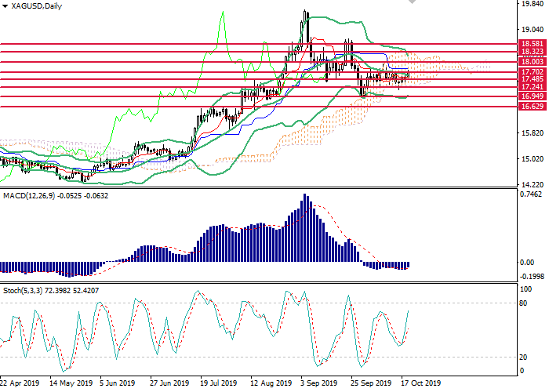Click the Stoch(5,3,3) indicator label
Screen dimensions: 549x392
click(x=24, y=292)
